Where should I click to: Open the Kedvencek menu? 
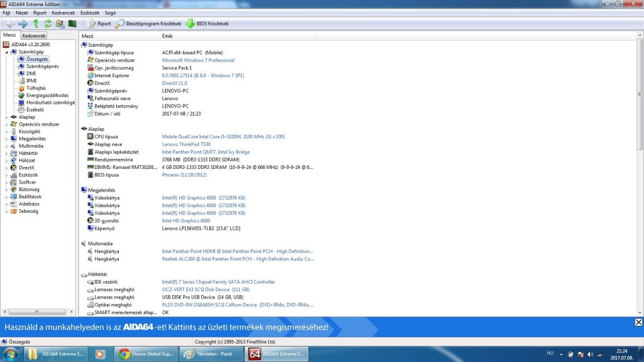coord(63,13)
